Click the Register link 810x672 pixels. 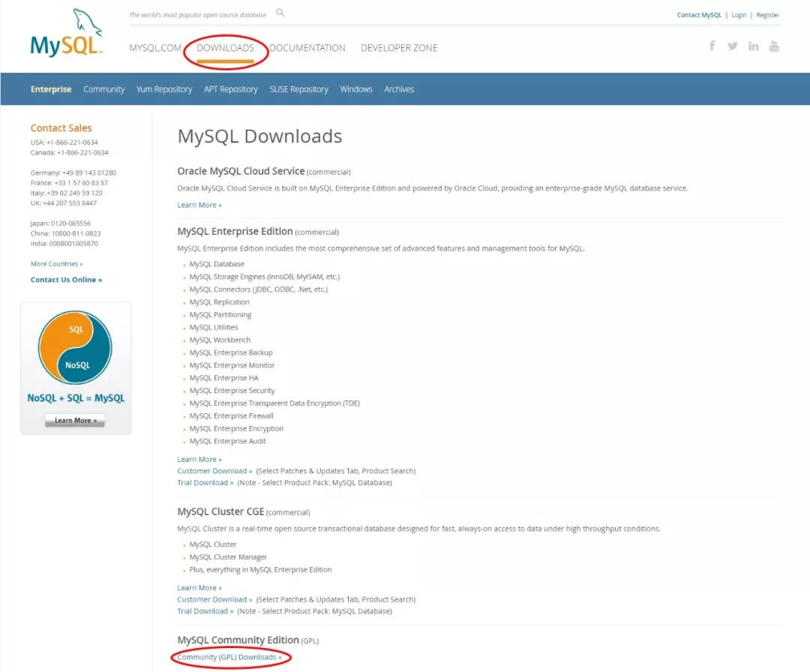(x=768, y=15)
